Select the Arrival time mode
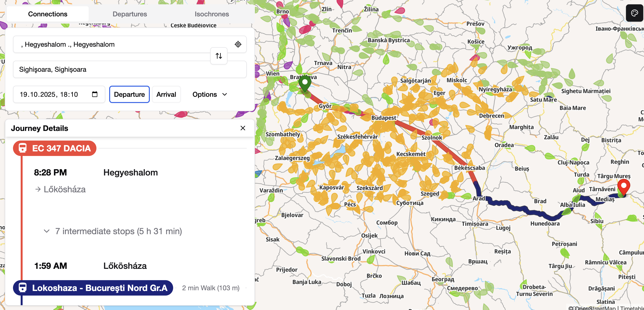Viewport: 644px width, 310px height. pos(166,94)
